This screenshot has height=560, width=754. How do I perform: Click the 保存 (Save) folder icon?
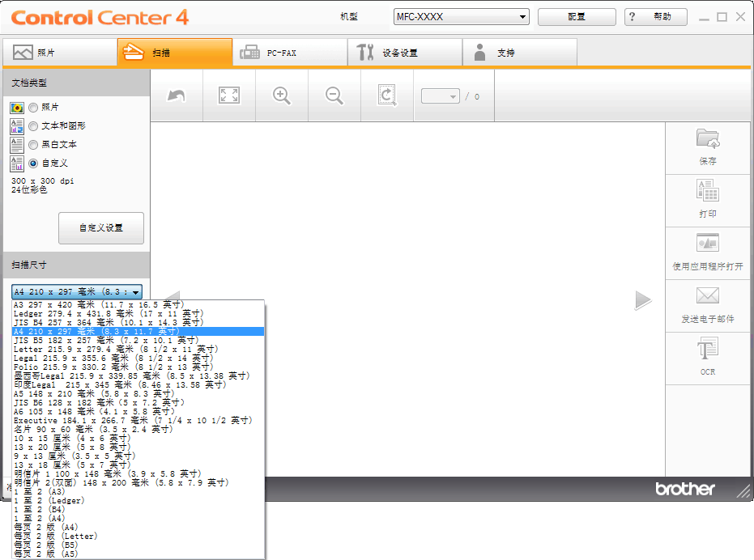708,138
